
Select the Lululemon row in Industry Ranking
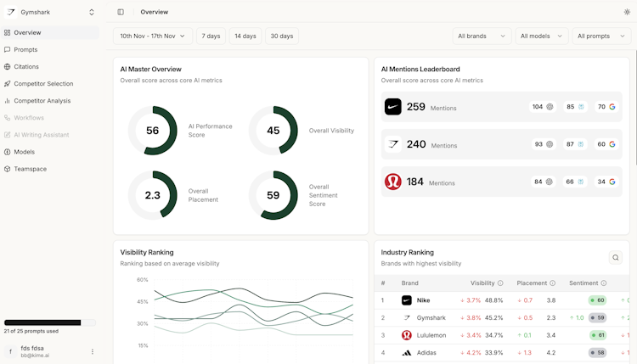point(502,335)
